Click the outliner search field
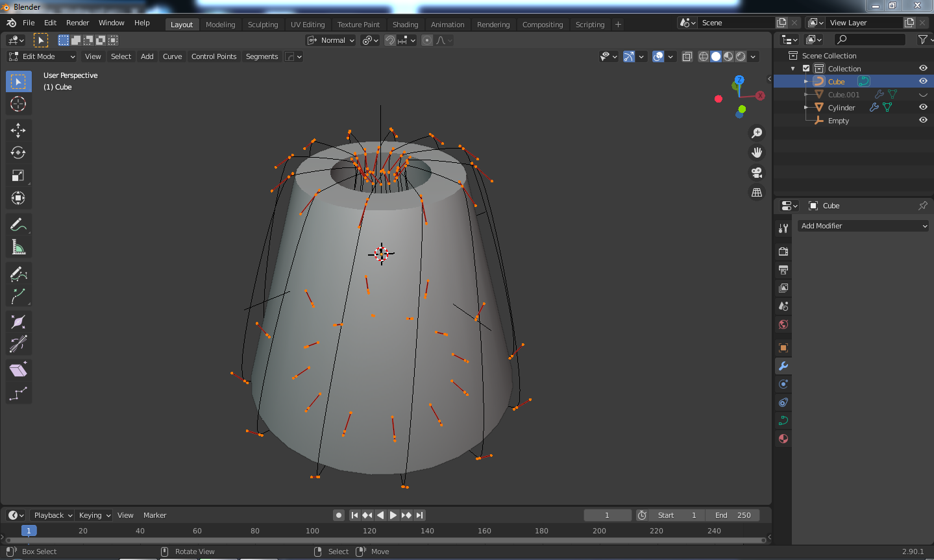The height and width of the screenshot is (560, 934). coord(870,40)
